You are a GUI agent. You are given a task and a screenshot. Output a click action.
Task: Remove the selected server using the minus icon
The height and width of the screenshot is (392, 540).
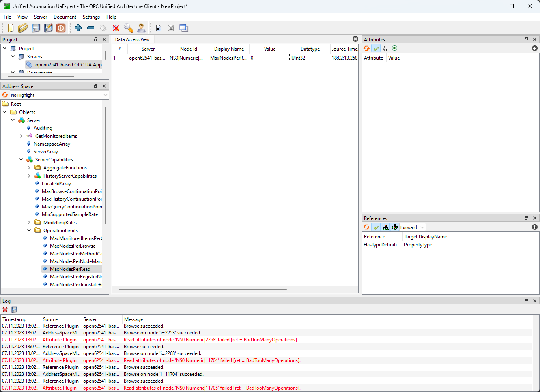pyautogui.click(x=90, y=28)
